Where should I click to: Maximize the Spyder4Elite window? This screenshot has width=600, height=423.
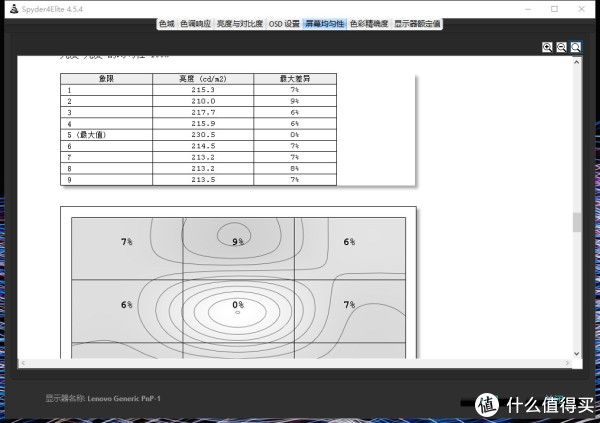pyautogui.click(x=554, y=8)
